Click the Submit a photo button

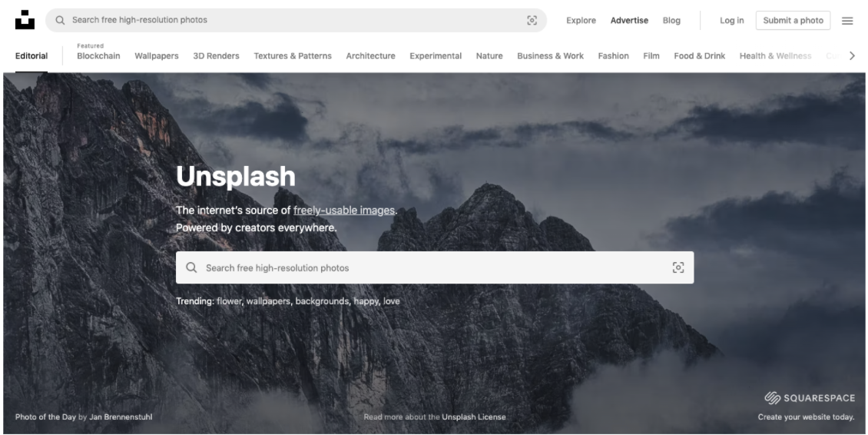tap(793, 21)
